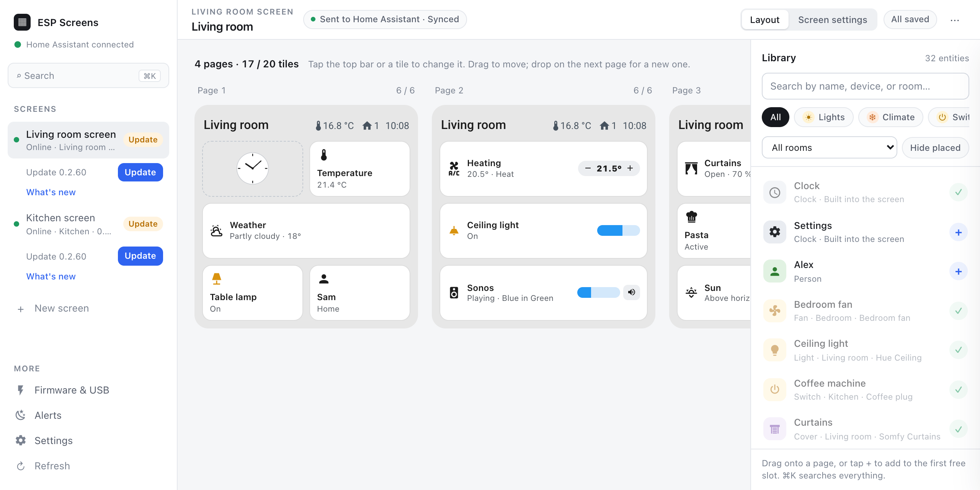The width and height of the screenshot is (980, 490).
Task: Click the Heating A/C fan icon
Action: pos(454,169)
